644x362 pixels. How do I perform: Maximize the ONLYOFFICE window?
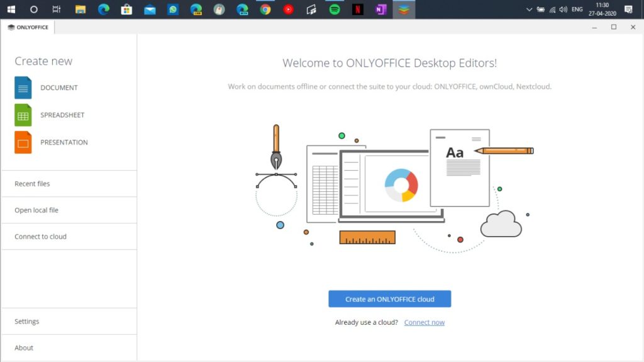614,27
